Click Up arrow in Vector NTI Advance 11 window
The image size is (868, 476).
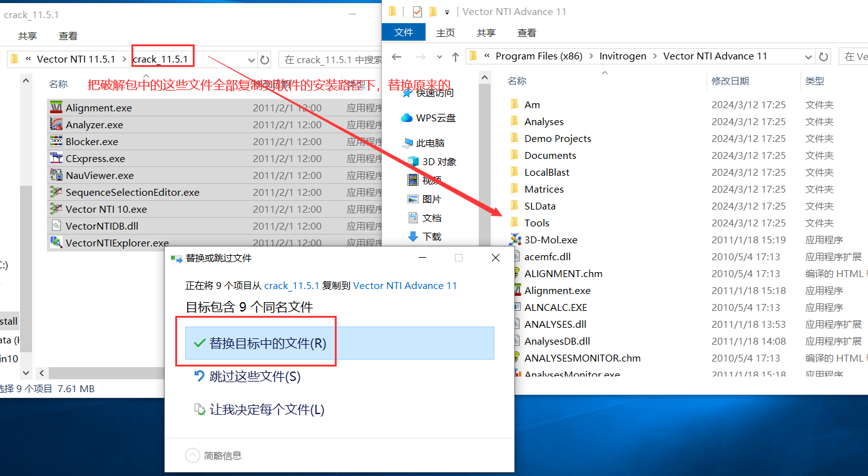455,56
